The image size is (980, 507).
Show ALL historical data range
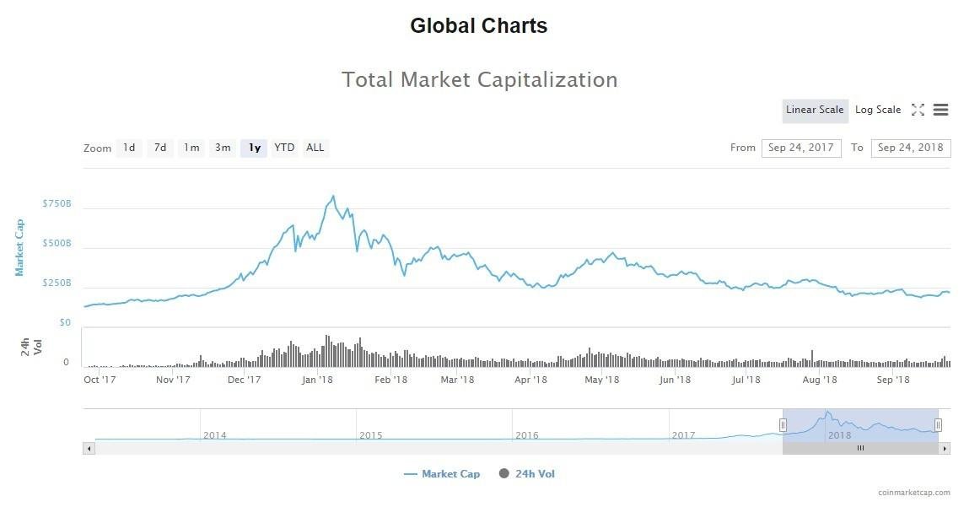coord(315,148)
